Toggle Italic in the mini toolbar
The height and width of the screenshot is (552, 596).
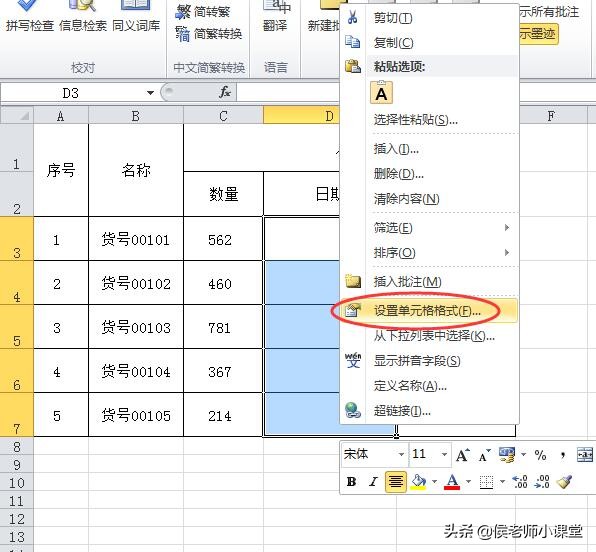[373, 482]
